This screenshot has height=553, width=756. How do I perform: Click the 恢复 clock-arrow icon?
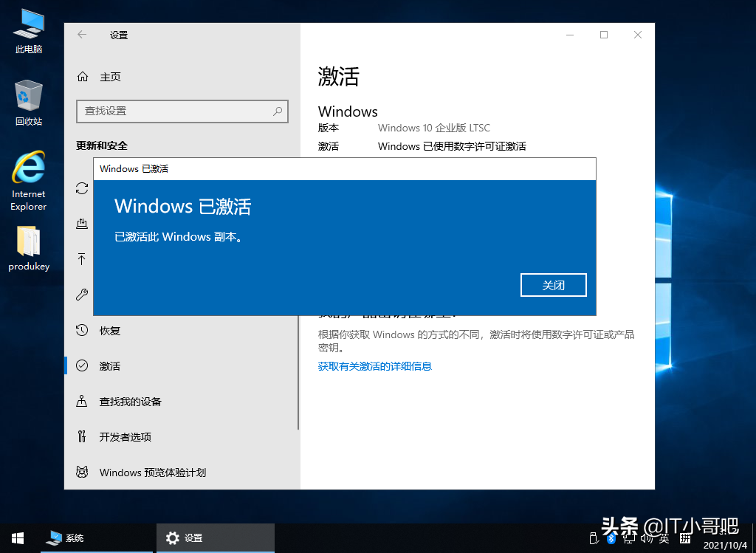pos(82,330)
